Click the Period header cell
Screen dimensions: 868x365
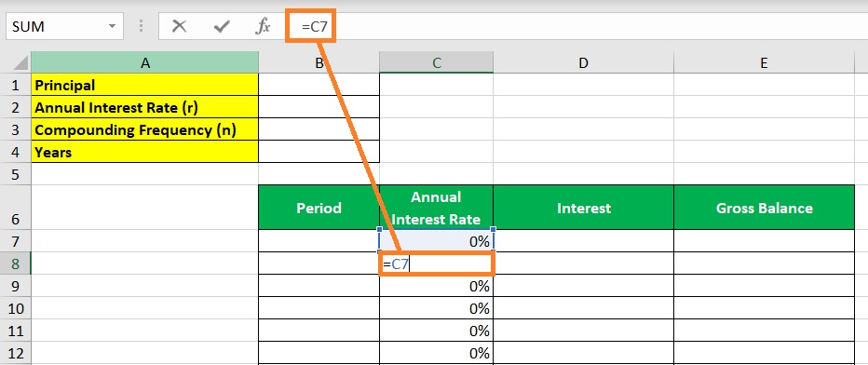(319, 208)
